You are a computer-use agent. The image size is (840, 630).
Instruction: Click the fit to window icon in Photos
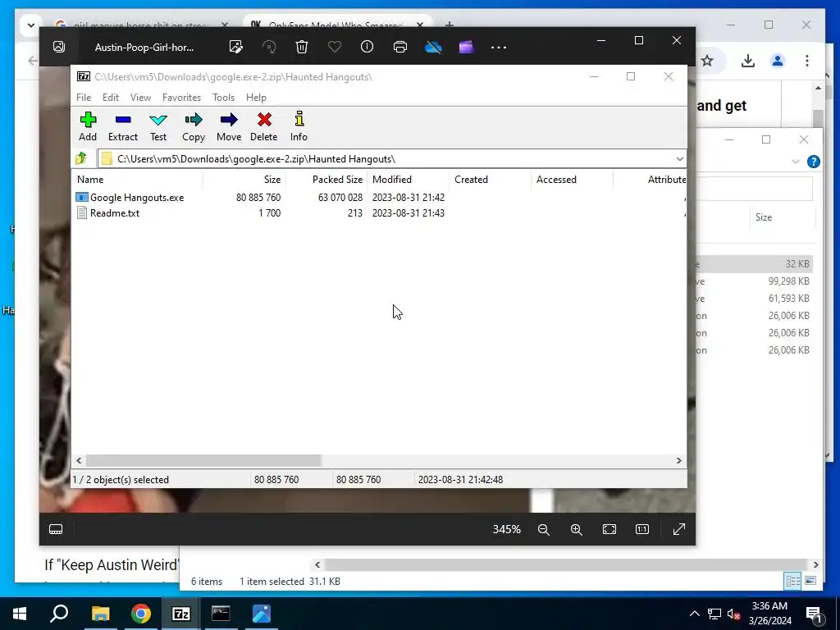pos(609,529)
